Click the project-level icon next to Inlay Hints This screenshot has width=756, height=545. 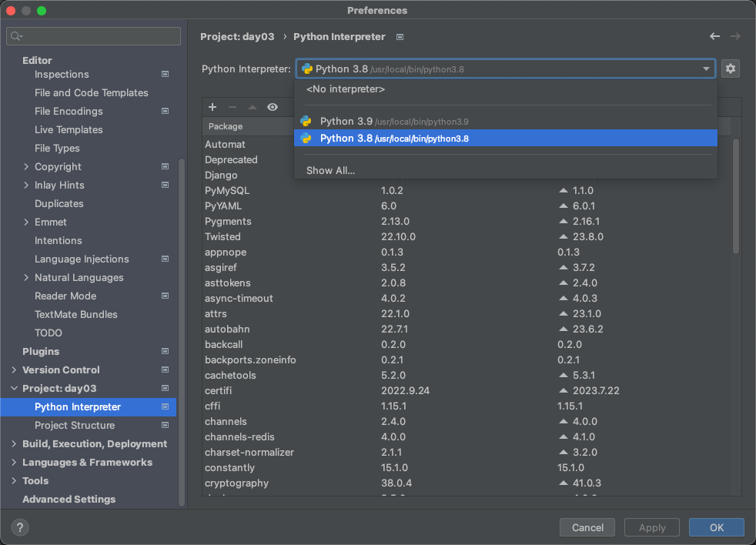(x=165, y=185)
